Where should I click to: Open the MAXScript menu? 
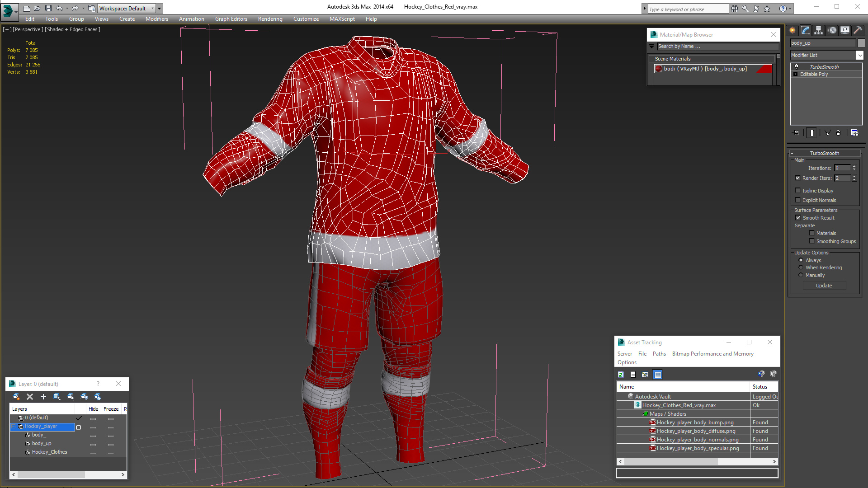[x=342, y=19]
